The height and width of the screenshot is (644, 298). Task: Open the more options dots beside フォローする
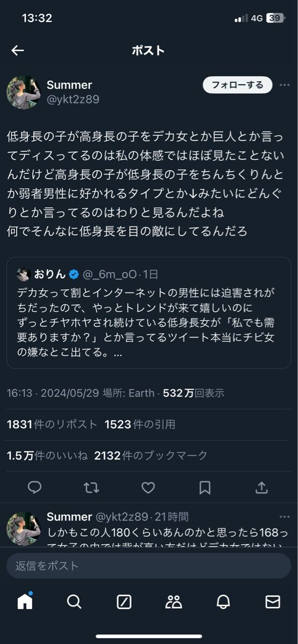[x=285, y=85]
